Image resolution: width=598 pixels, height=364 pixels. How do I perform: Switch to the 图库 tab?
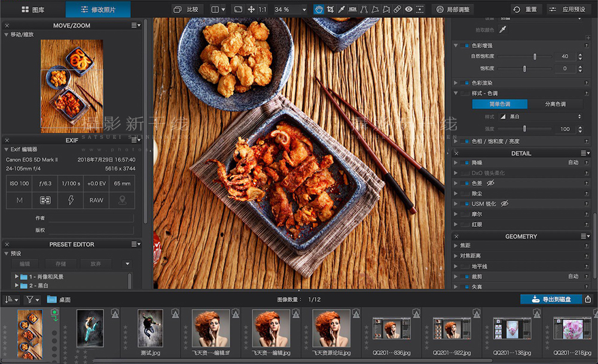click(x=33, y=10)
